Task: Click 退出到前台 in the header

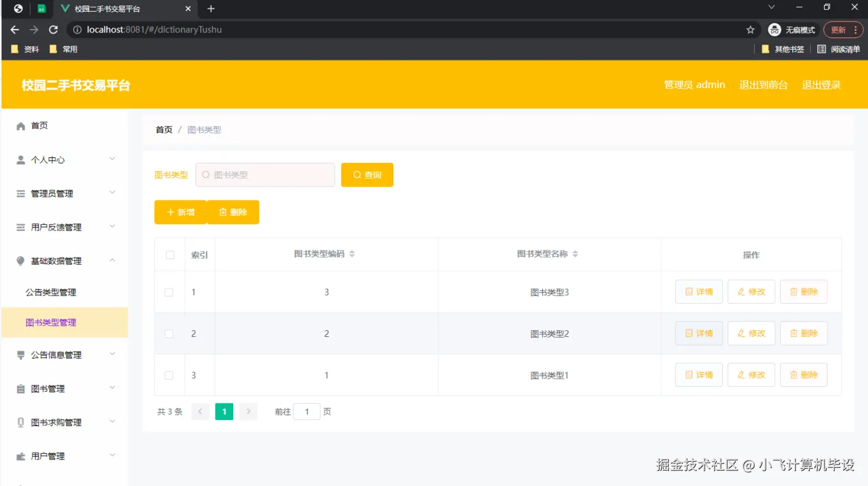Action: pos(763,85)
